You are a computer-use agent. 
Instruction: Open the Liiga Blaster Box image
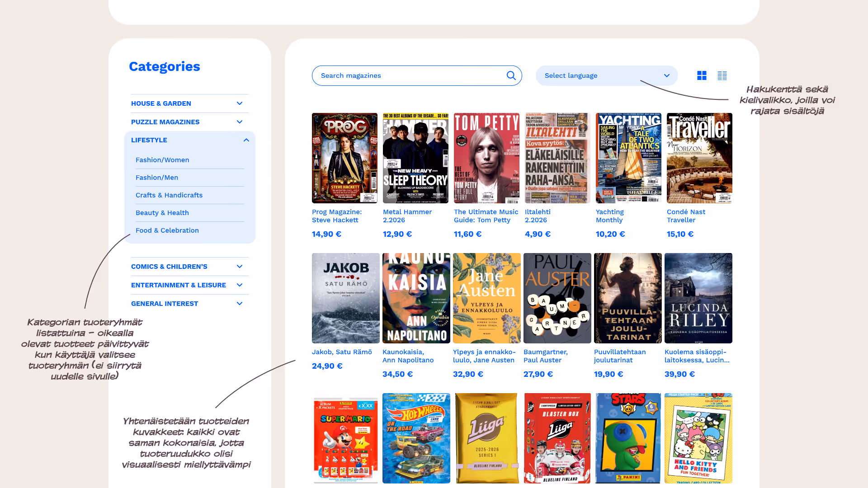pyautogui.click(x=557, y=438)
